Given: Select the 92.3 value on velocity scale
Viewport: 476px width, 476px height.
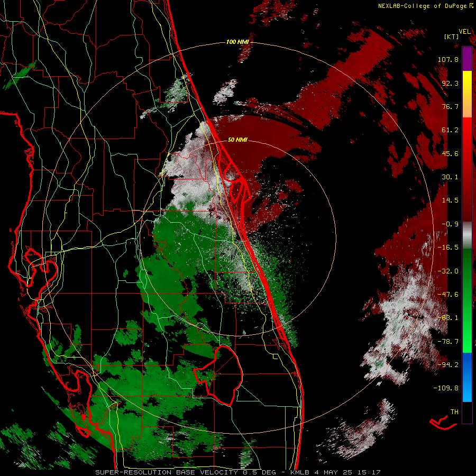Looking at the screenshot, I should click(450, 83).
